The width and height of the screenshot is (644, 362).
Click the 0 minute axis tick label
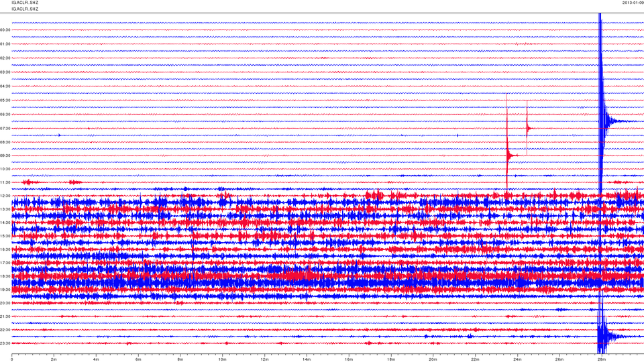point(12,359)
